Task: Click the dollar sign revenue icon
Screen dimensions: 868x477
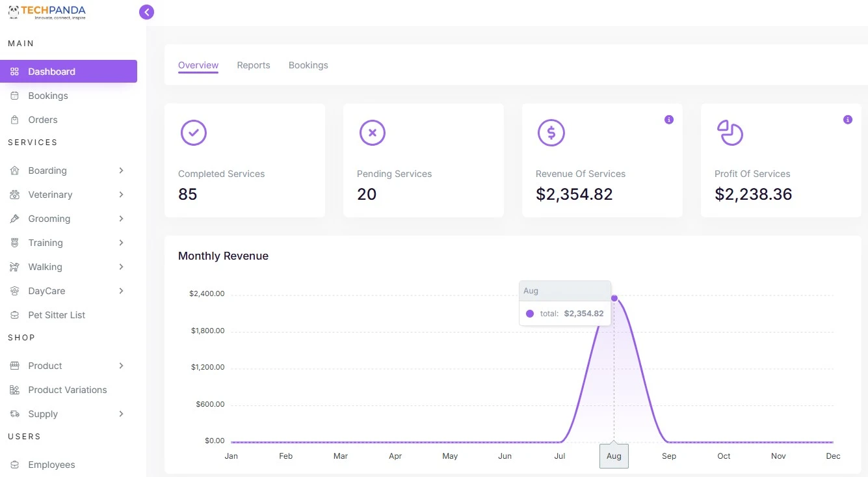Action: pyautogui.click(x=551, y=133)
